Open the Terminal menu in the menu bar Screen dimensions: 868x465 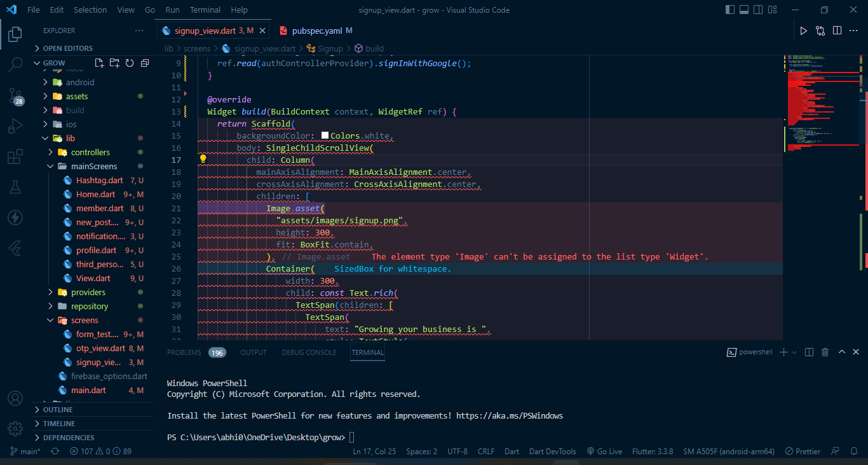click(205, 10)
